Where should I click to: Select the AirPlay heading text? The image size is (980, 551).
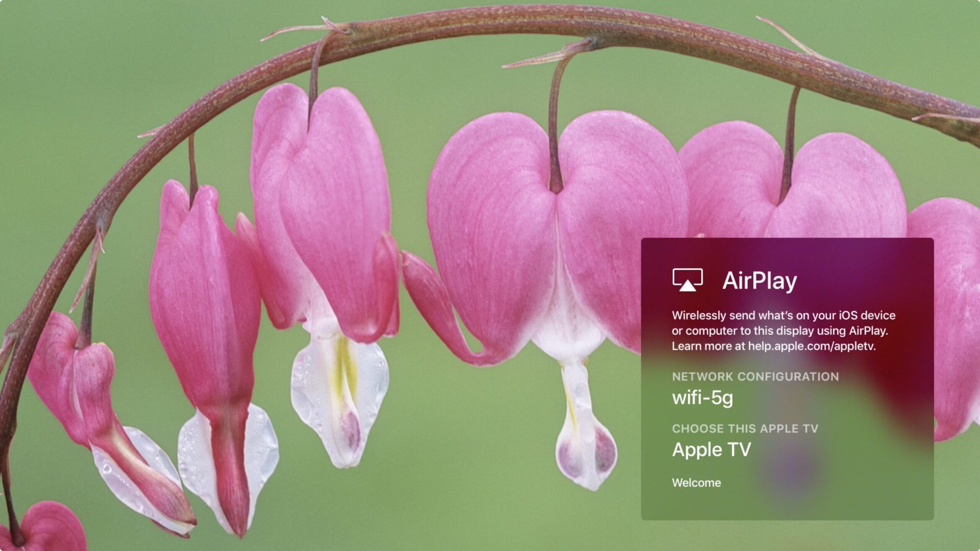point(759,280)
